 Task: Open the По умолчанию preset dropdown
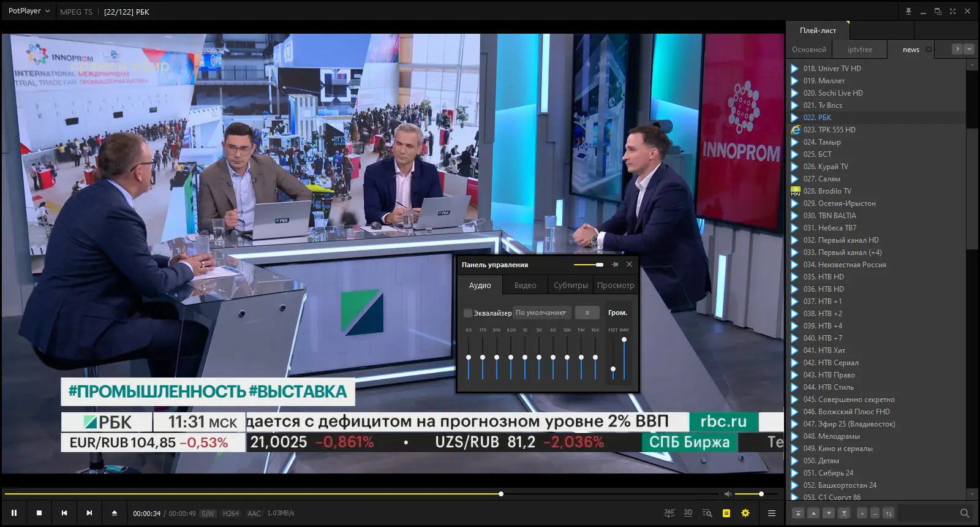[x=542, y=313]
